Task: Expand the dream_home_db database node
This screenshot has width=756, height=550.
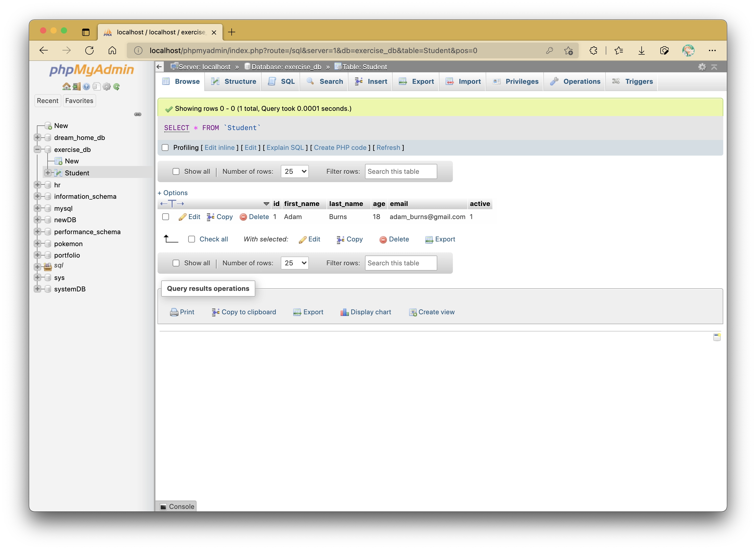Action: coord(37,137)
